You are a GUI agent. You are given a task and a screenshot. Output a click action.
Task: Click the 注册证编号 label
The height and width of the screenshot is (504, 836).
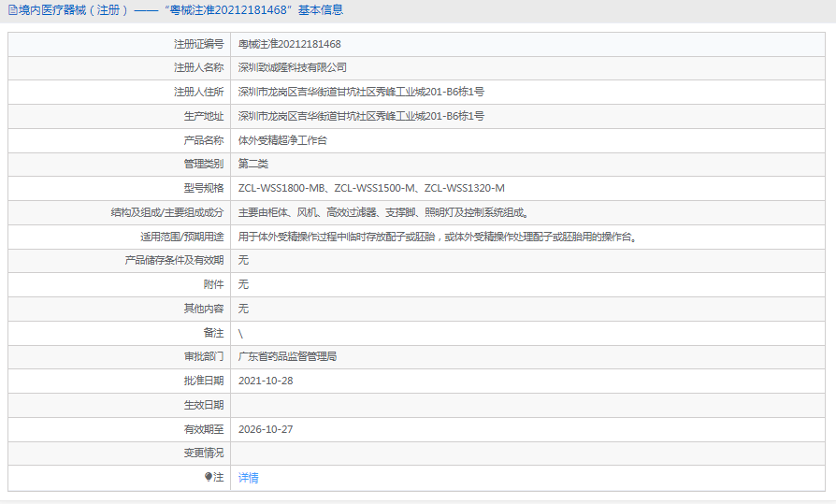pos(199,44)
